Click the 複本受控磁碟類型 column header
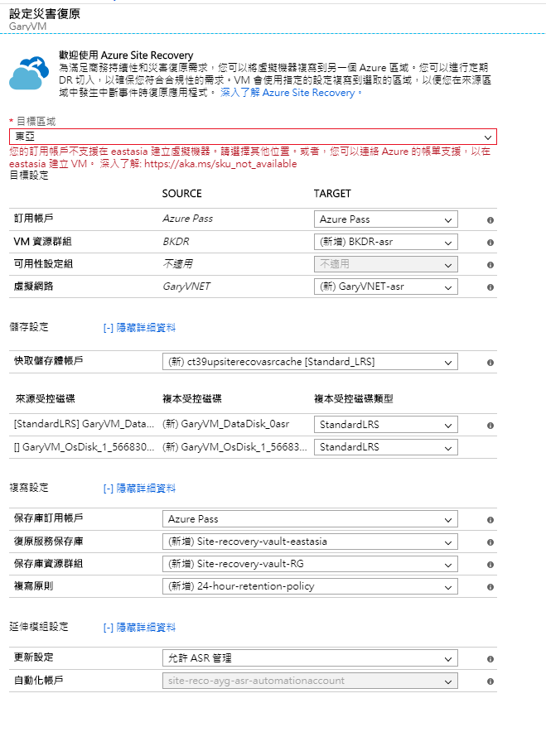The height and width of the screenshot is (756, 546). coord(354,399)
